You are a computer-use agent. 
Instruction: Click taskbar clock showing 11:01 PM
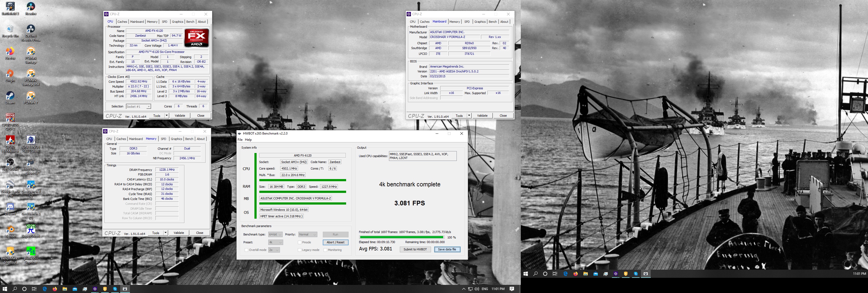coord(498,289)
